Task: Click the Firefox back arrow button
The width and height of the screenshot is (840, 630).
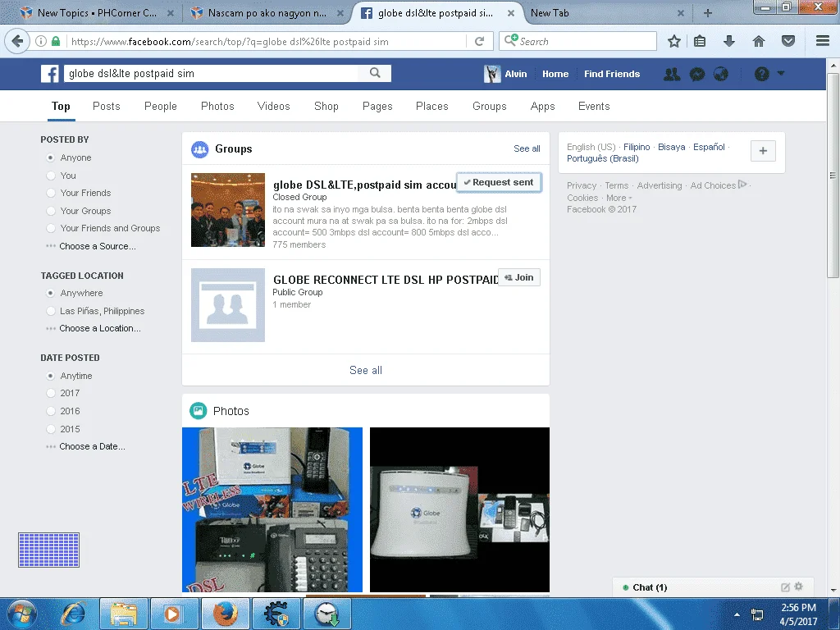Action: (x=18, y=41)
